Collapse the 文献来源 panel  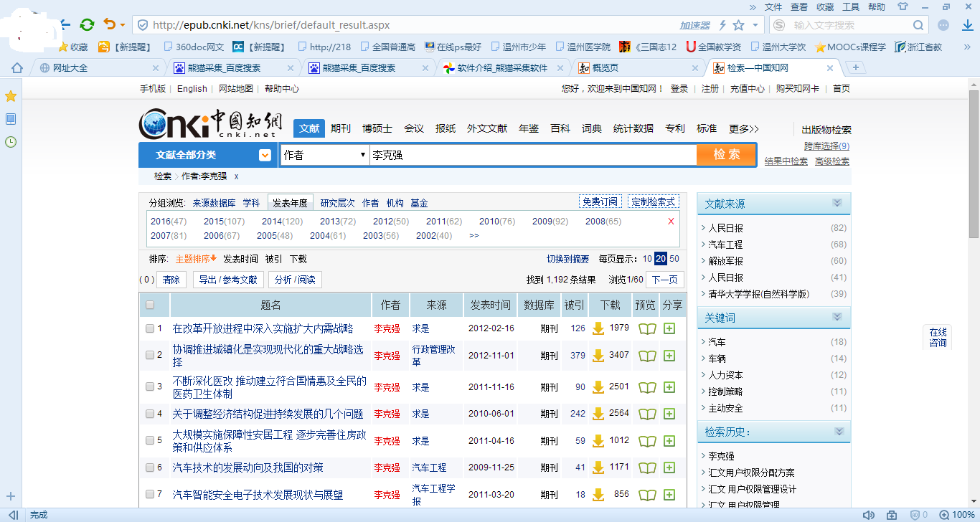[x=837, y=204]
